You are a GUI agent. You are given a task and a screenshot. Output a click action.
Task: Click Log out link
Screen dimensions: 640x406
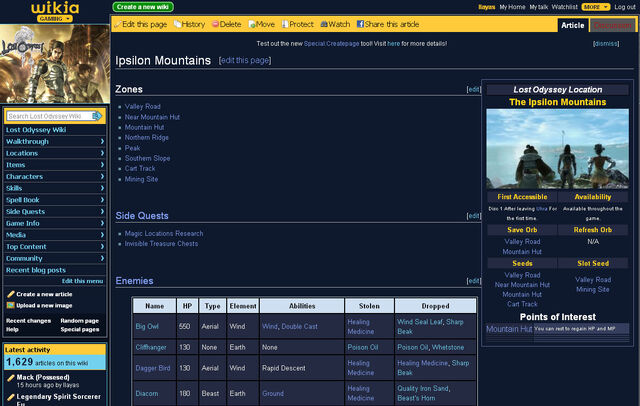[624, 7]
